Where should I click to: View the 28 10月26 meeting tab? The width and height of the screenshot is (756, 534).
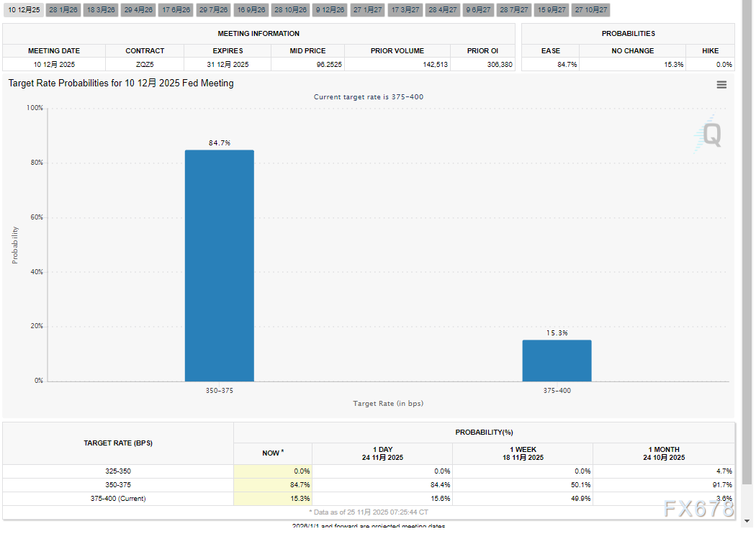[291, 10]
